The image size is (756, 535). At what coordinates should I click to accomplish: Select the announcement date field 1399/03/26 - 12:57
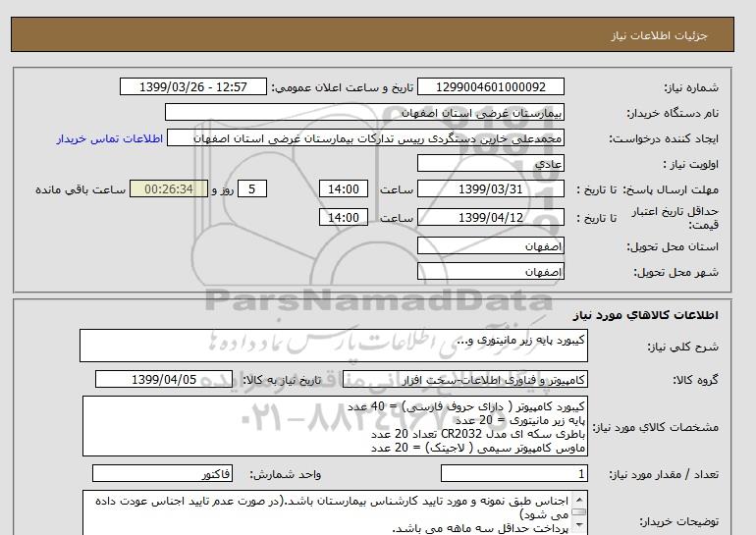192,86
